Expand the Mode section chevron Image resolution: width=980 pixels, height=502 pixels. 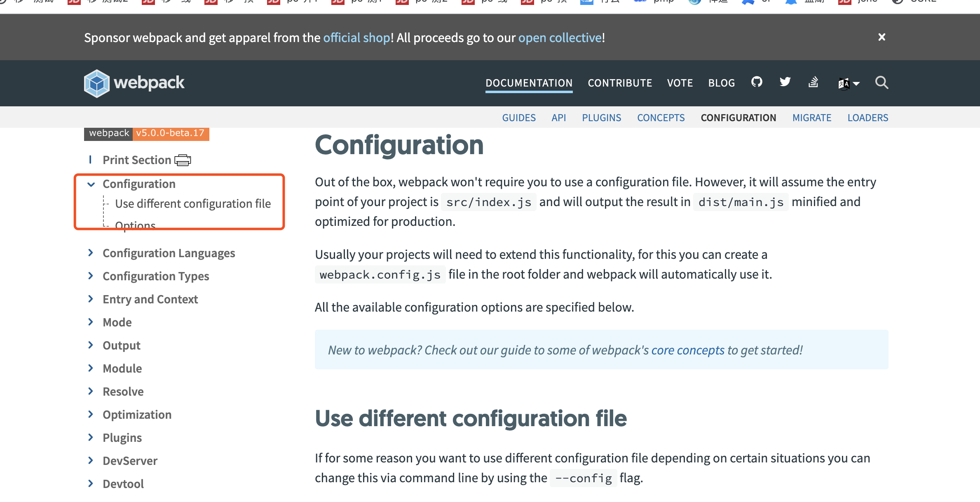click(91, 322)
